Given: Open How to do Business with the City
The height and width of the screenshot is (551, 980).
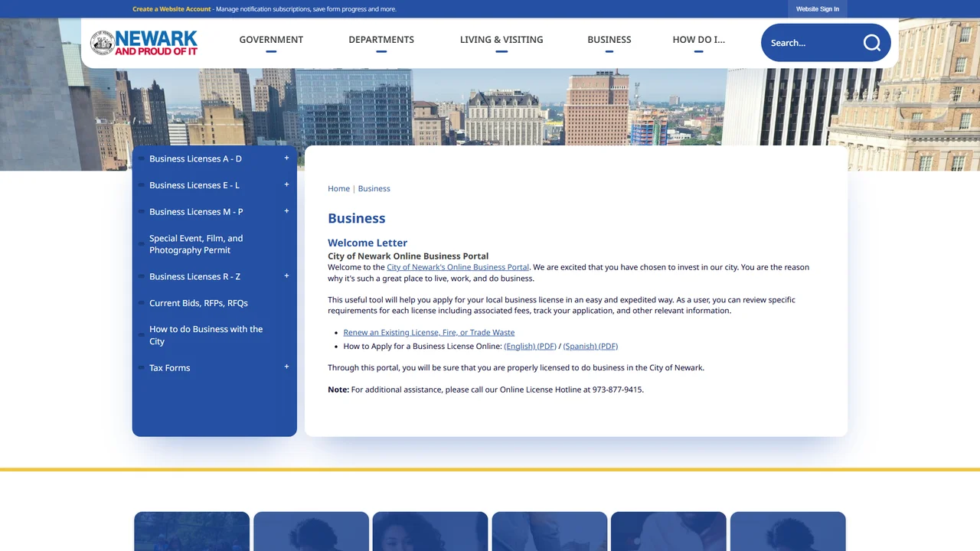Looking at the screenshot, I should [x=206, y=335].
